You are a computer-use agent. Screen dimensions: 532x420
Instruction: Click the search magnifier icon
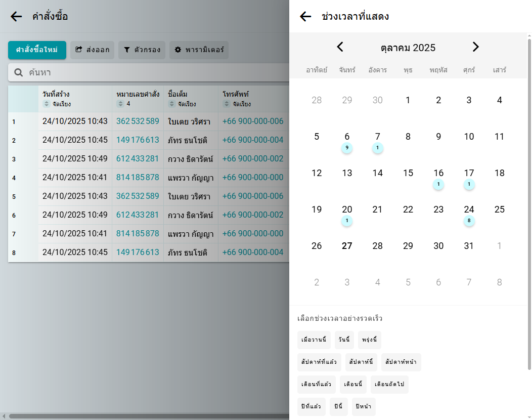tap(19, 73)
